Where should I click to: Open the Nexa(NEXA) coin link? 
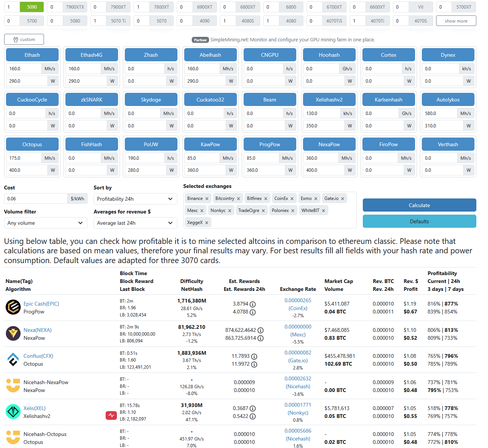pyautogui.click(x=38, y=330)
